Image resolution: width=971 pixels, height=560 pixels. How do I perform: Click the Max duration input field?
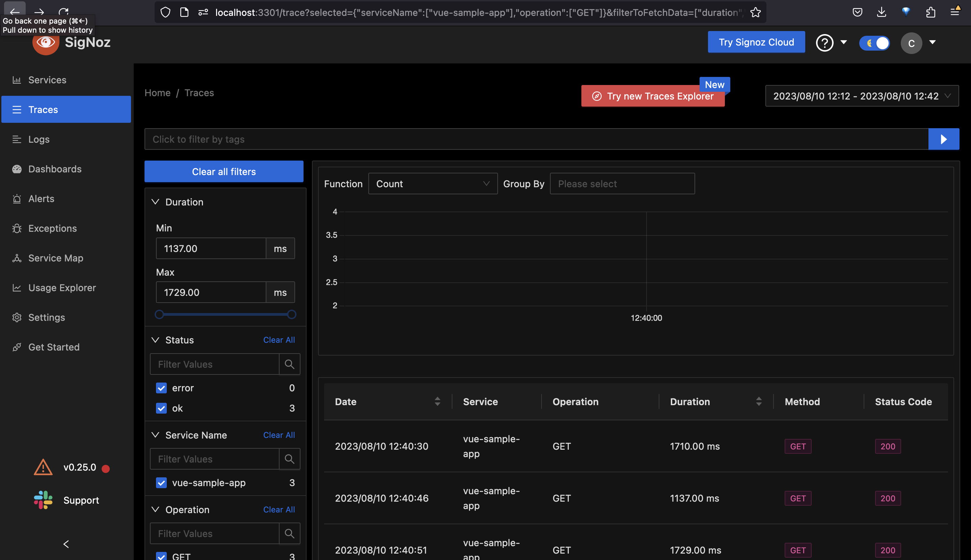coord(211,292)
